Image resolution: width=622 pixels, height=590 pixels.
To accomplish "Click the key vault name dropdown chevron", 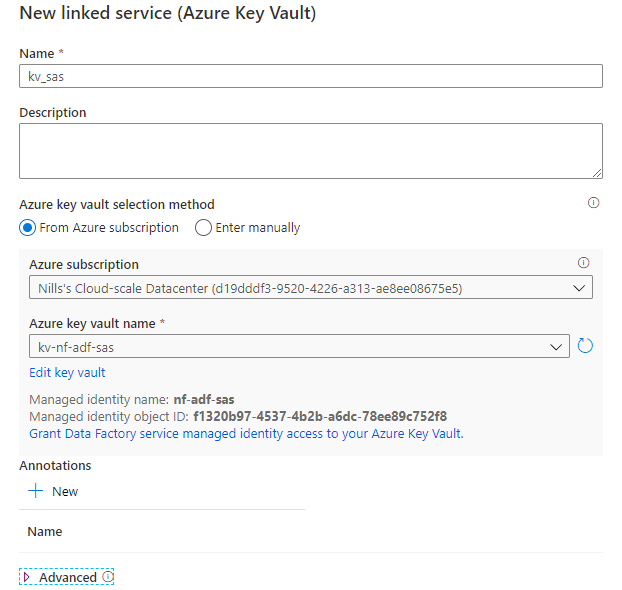I will [556, 347].
